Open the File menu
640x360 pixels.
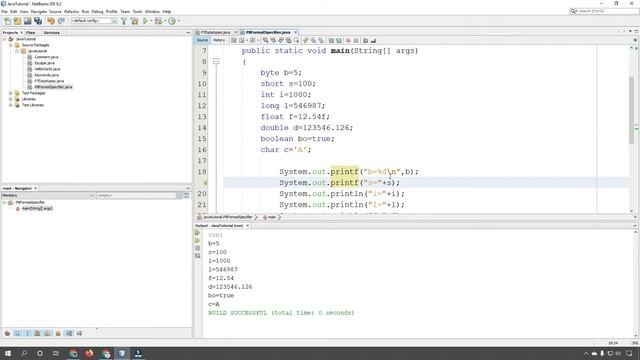click(x=4, y=11)
